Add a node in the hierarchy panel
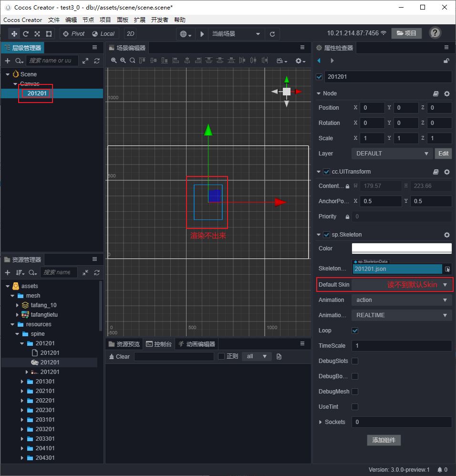456x476 pixels. tap(8, 61)
